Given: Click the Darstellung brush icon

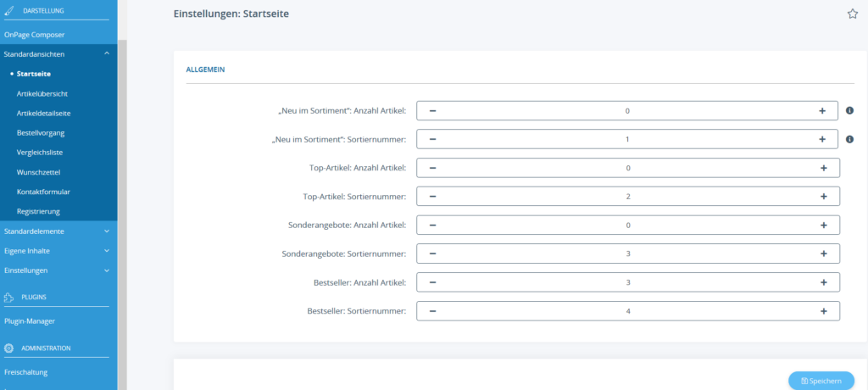Looking at the screenshot, I should [8, 10].
